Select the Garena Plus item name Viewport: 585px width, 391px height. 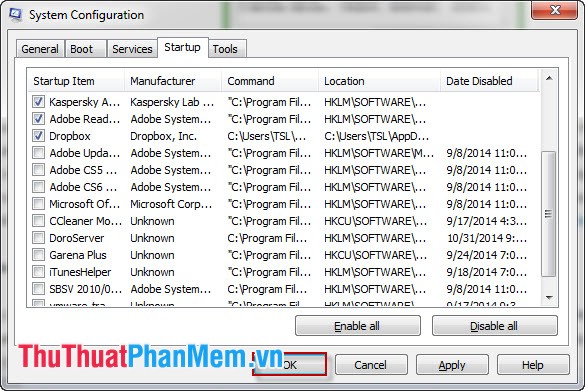pos(78,255)
